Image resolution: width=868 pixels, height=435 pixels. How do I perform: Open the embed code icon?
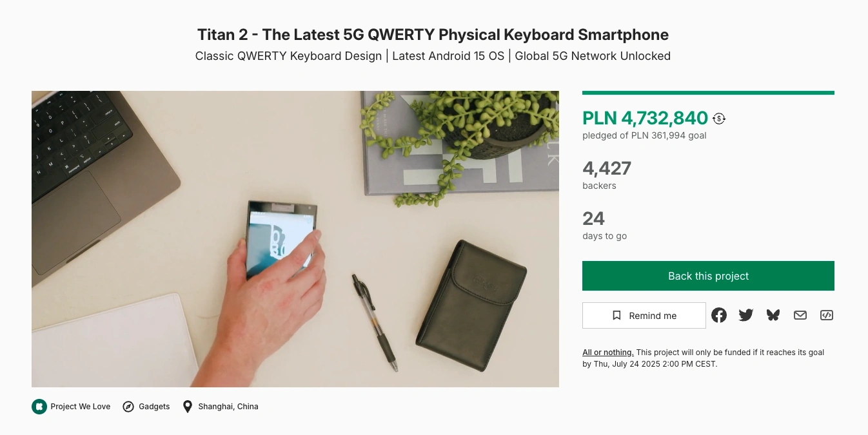[x=827, y=315]
